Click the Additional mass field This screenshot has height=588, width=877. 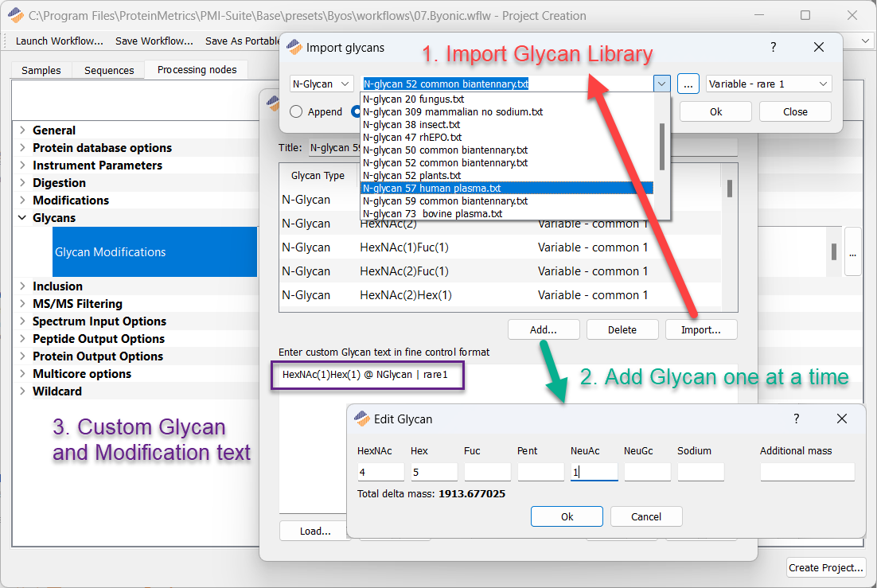click(x=807, y=472)
